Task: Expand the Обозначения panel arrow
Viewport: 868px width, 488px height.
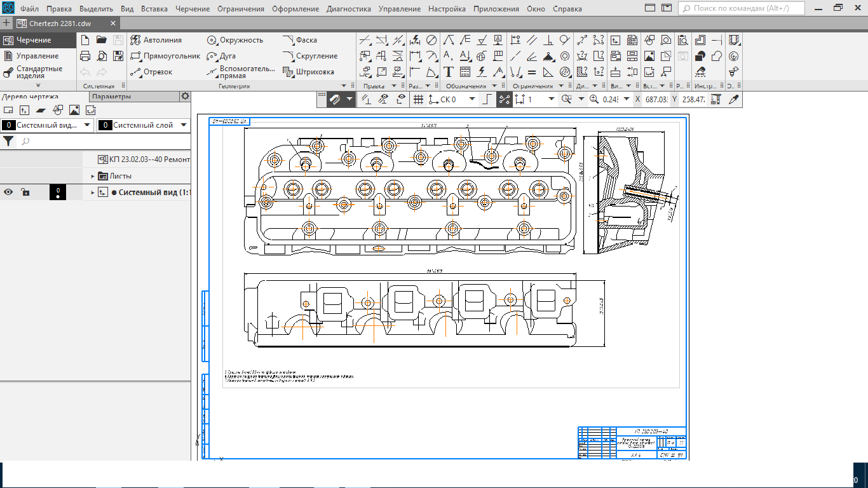Action: click(x=494, y=85)
